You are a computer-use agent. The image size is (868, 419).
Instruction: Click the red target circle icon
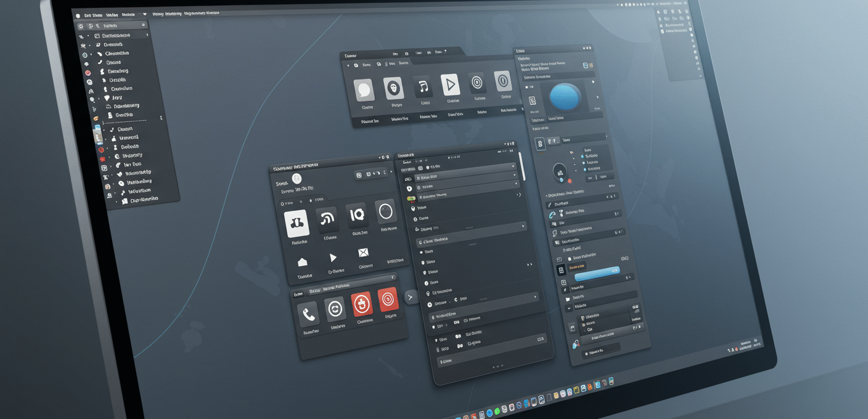(388, 300)
